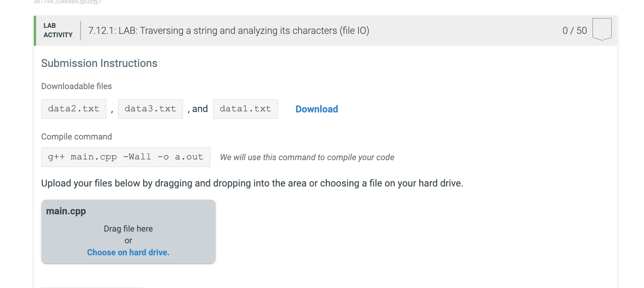Click the main.cpp filename heading
The height and width of the screenshot is (288, 644).
66,211
